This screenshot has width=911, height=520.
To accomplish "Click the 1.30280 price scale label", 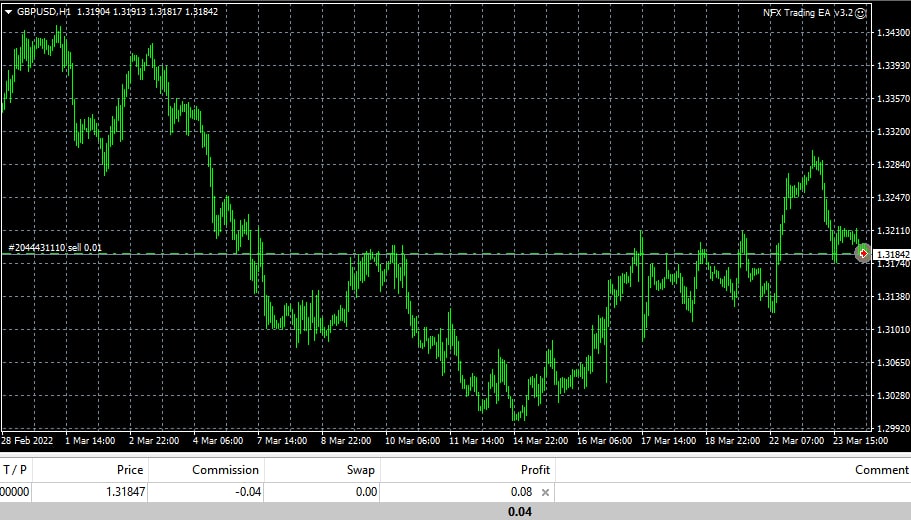I will (x=893, y=396).
